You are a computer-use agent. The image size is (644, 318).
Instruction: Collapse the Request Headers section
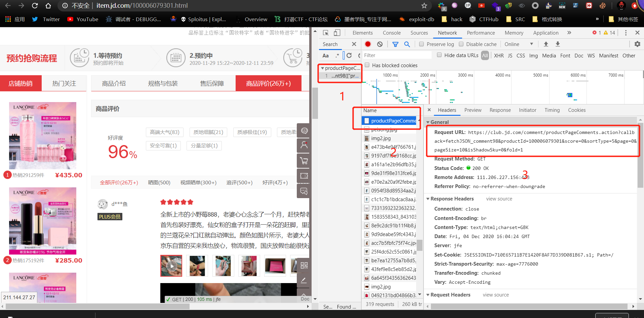[x=428, y=295]
